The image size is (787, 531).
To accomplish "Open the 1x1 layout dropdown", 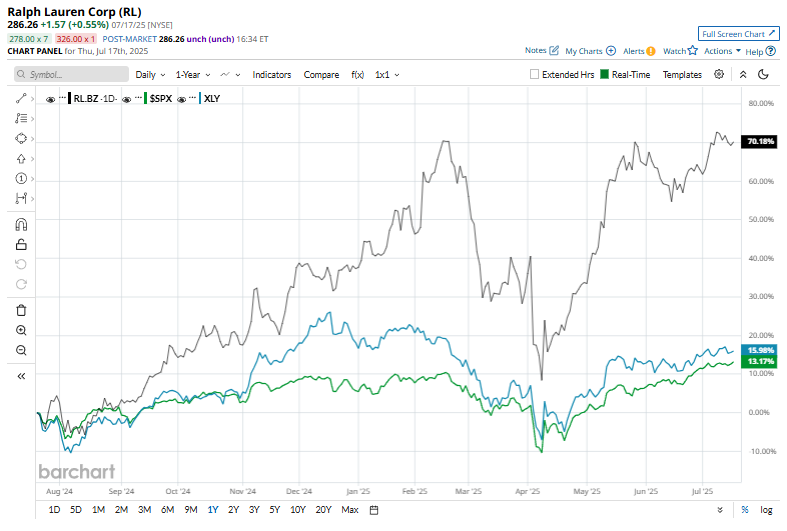I will (x=387, y=74).
